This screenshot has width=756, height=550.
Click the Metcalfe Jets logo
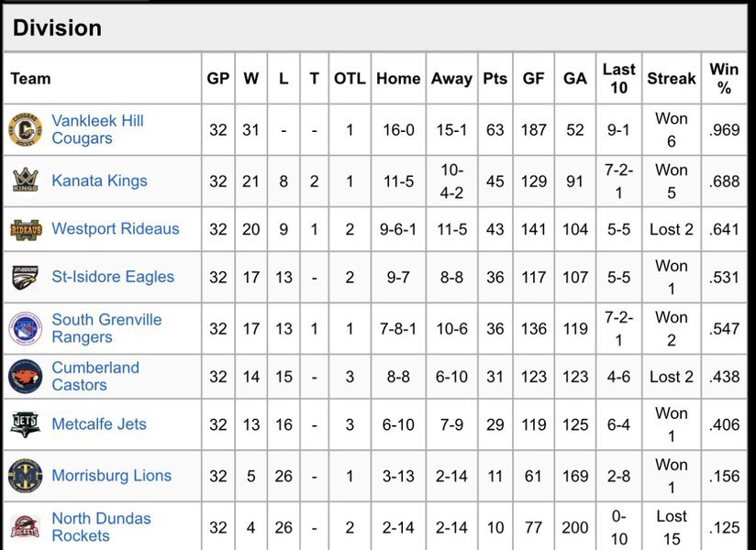[25, 424]
